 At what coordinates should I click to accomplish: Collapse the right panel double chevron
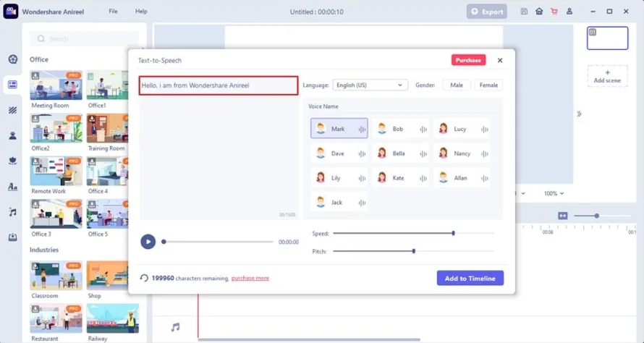pyautogui.click(x=579, y=114)
